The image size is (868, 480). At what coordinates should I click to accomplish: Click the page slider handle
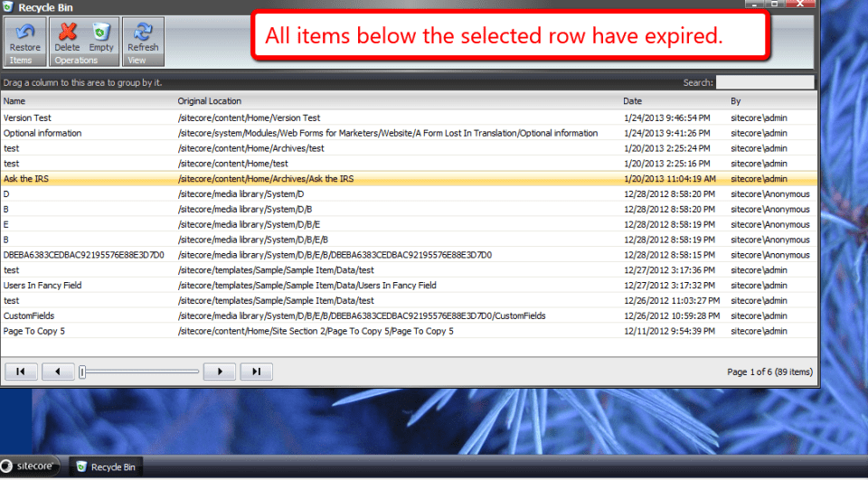tap(82, 372)
